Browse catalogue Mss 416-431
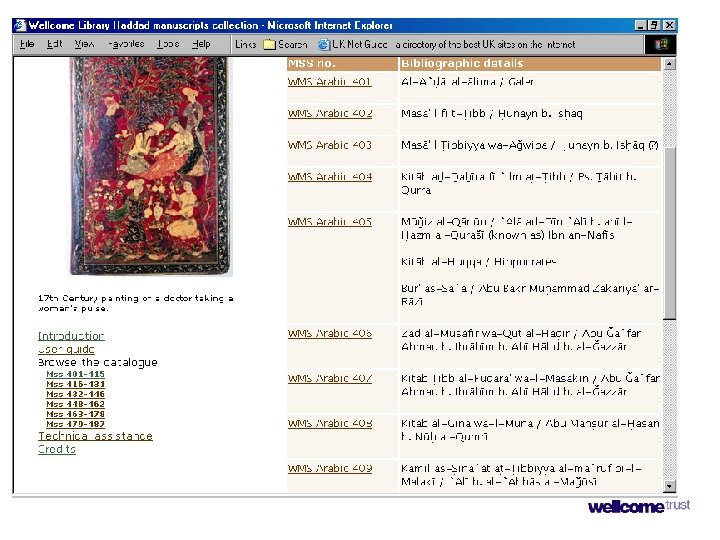 [75, 384]
